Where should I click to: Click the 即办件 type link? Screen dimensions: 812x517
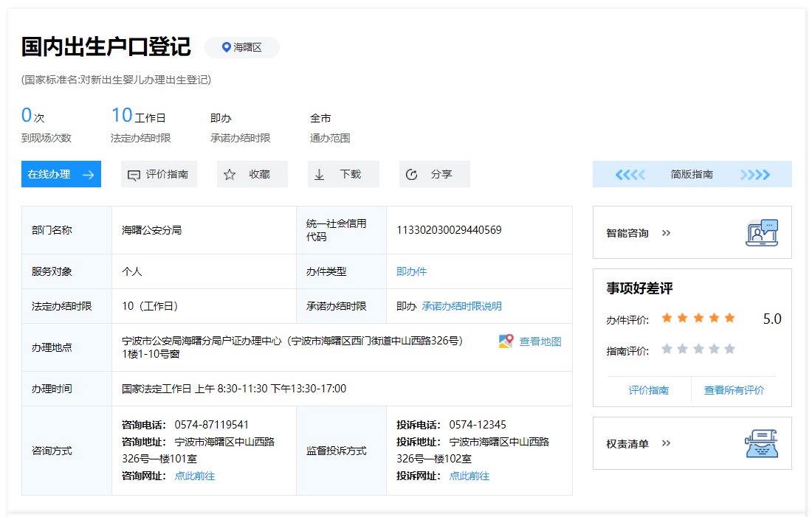(411, 271)
